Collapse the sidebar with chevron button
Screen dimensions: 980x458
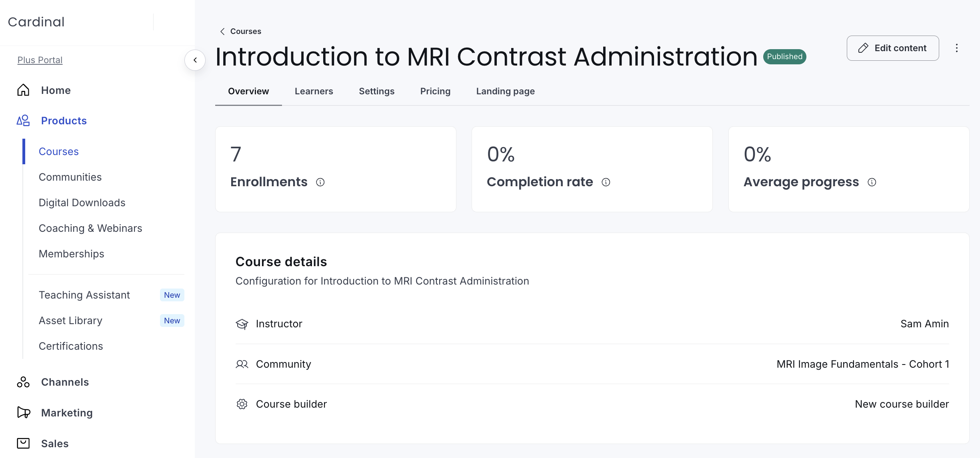[195, 60]
